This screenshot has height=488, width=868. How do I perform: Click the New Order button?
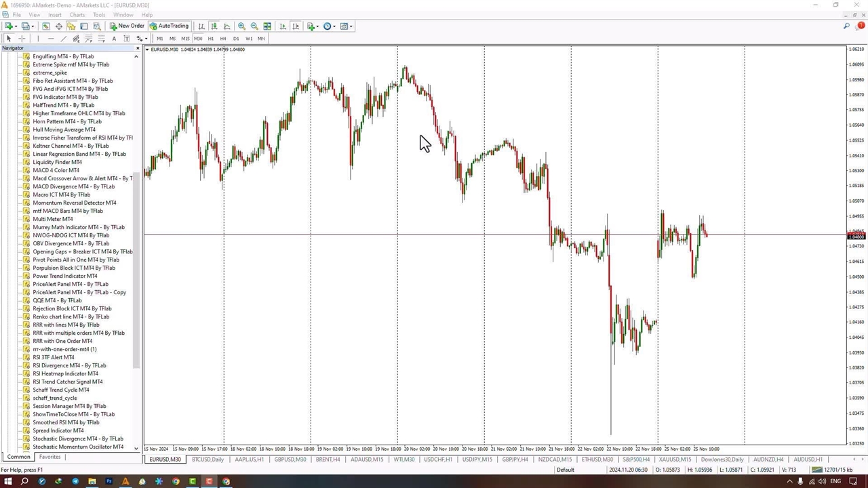pos(127,26)
